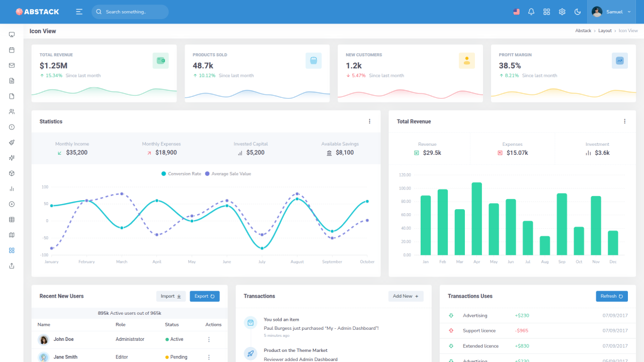This screenshot has height=362, width=644.
Task: Click the Support licence up-arrow icon
Action: pos(451,331)
